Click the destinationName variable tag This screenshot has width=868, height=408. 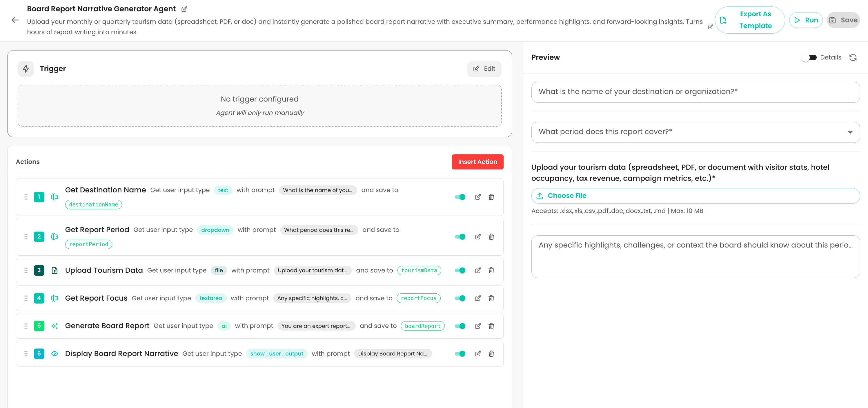click(93, 205)
